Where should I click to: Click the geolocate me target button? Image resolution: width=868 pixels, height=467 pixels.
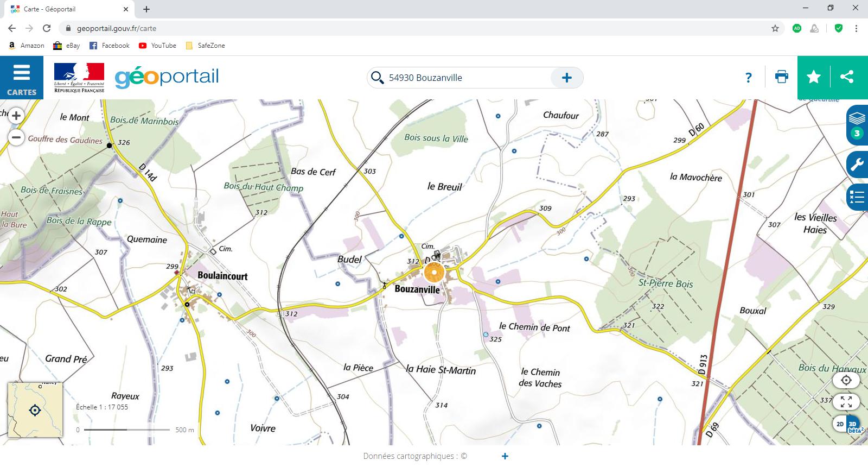[846, 380]
